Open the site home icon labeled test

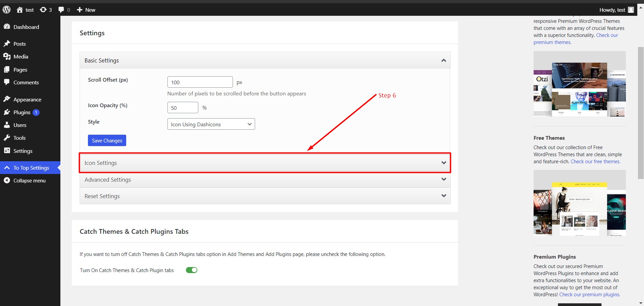20,10
